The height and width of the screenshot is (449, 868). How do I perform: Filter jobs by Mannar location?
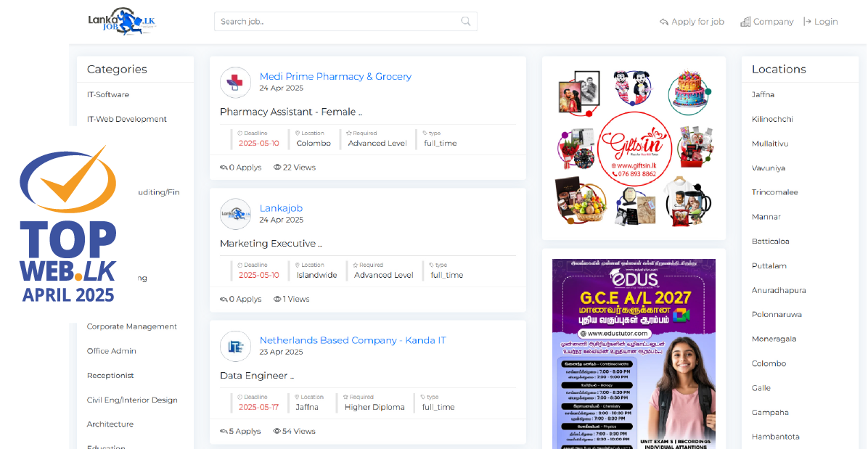click(766, 217)
